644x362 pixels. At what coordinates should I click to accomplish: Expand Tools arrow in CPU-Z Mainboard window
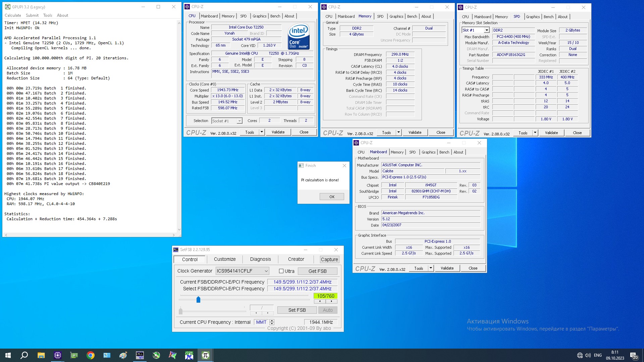point(431,268)
